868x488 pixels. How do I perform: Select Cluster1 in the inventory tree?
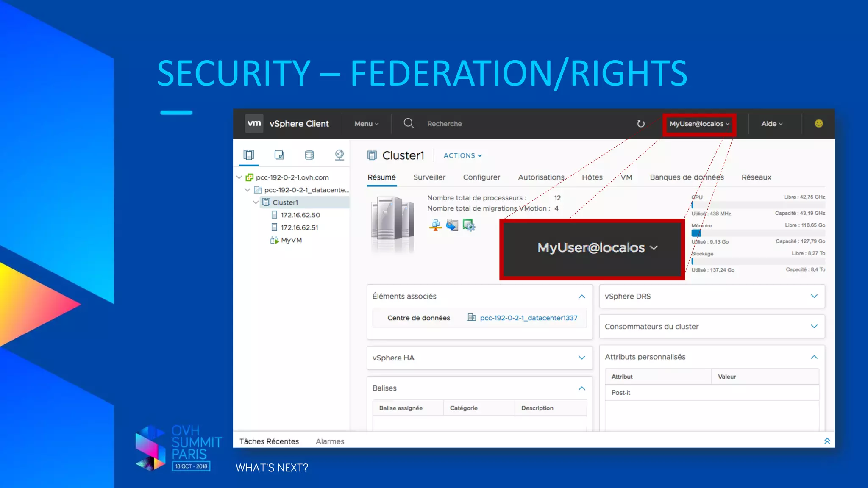(x=285, y=202)
